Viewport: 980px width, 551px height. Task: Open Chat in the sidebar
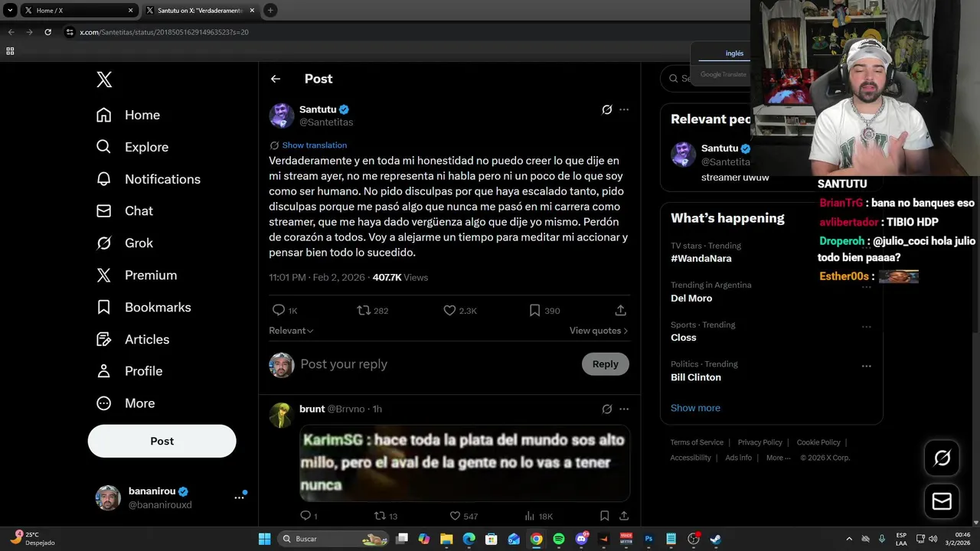coord(124,210)
